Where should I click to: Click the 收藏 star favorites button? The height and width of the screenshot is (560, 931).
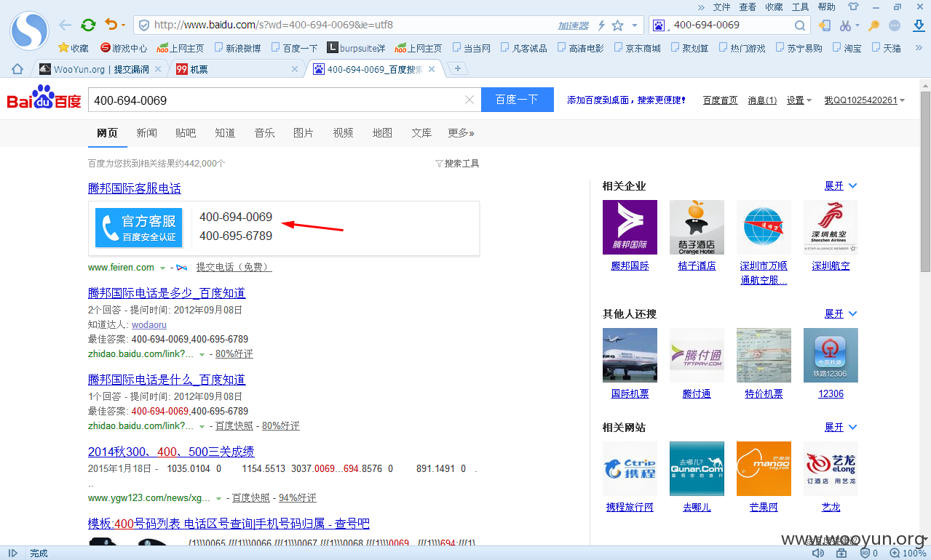coord(74,48)
